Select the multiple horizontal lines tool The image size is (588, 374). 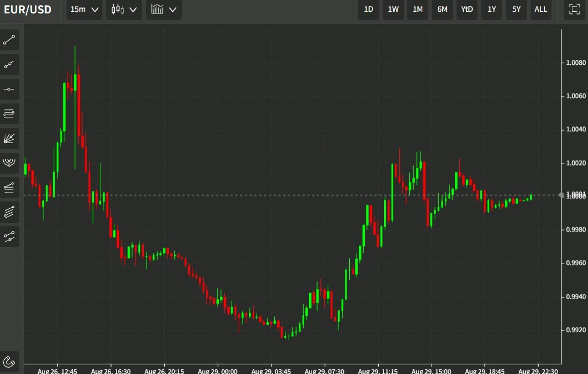(9, 114)
